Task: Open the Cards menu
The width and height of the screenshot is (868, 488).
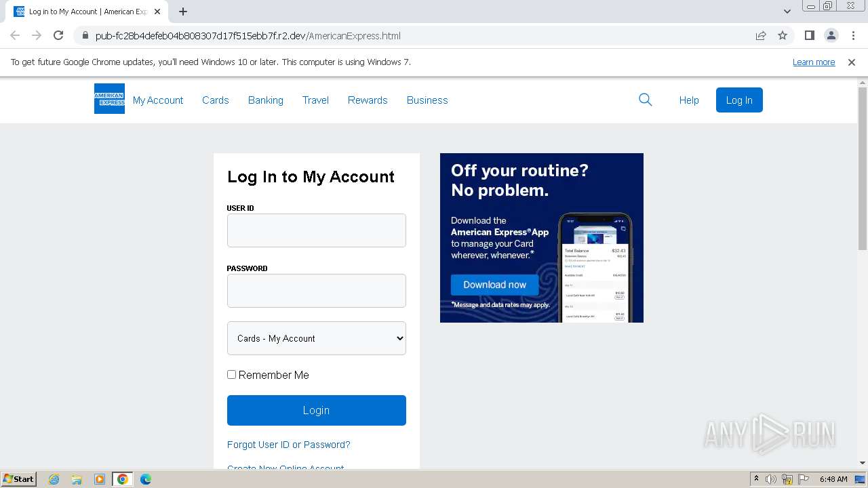Action: click(216, 100)
